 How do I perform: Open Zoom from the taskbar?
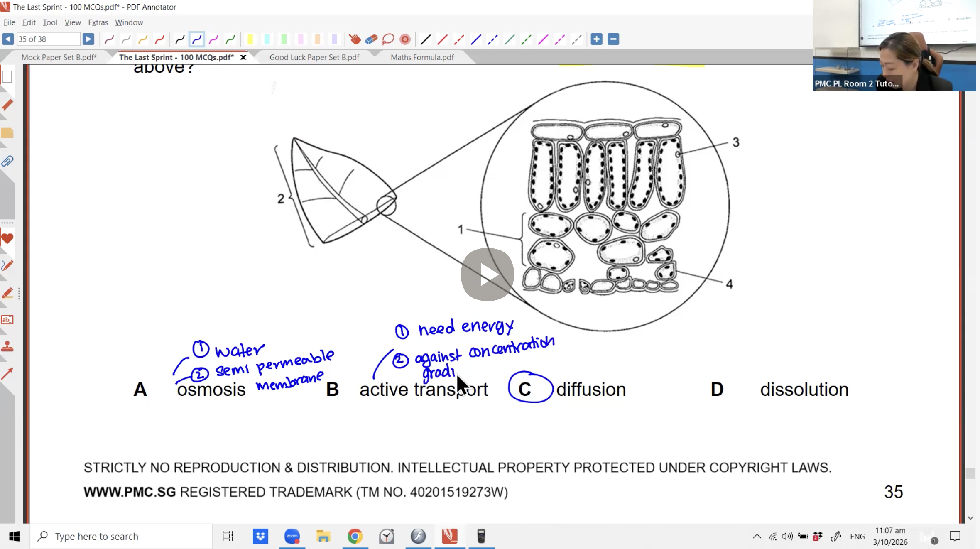(x=292, y=536)
